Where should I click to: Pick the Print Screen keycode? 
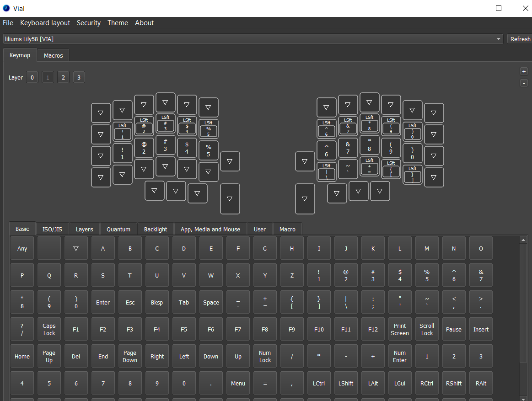pyautogui.click(x=400, y=329)
